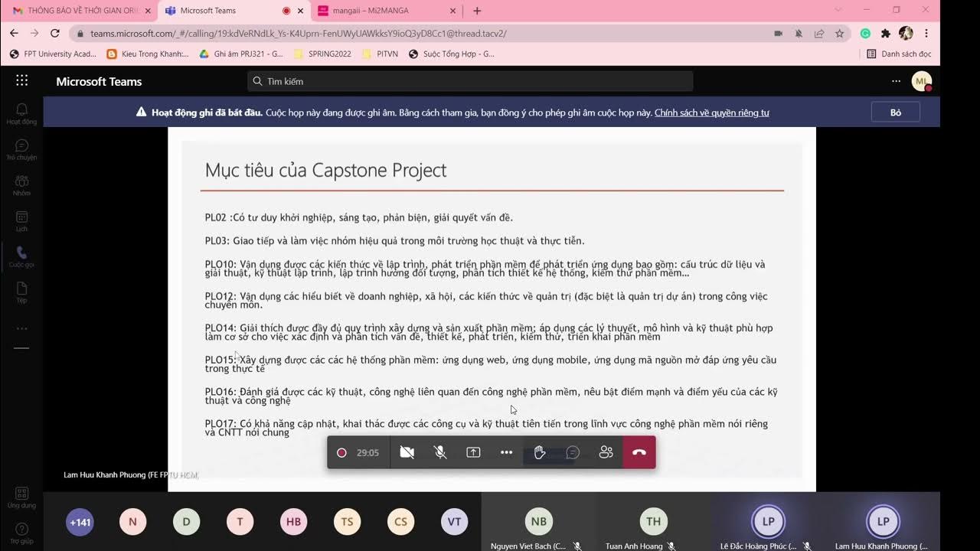Open camera permission icon in address bar
The height and width of the screenshot is (551, 980).
779,34
